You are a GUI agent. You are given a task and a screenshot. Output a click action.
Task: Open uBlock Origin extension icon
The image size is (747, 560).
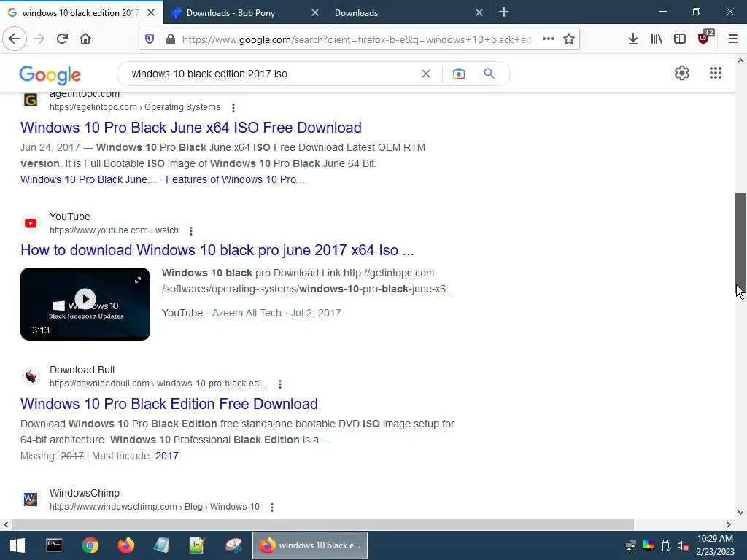pyautogui.click(x=704, y=38)
